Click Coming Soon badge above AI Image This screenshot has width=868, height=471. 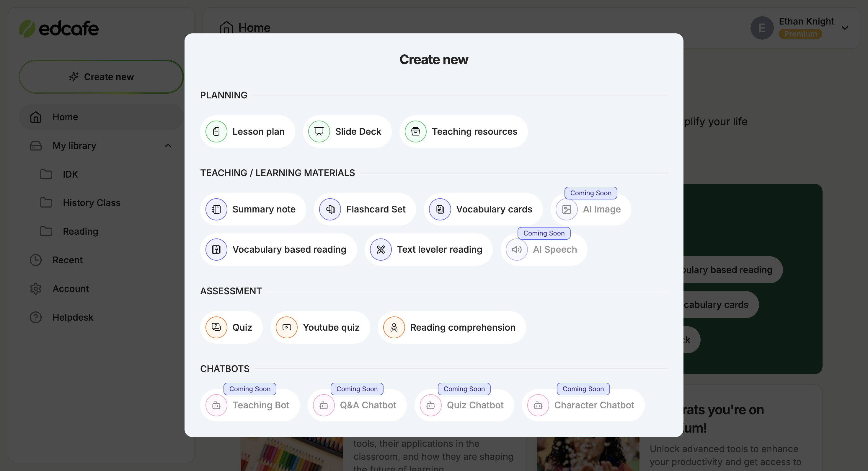591,193
